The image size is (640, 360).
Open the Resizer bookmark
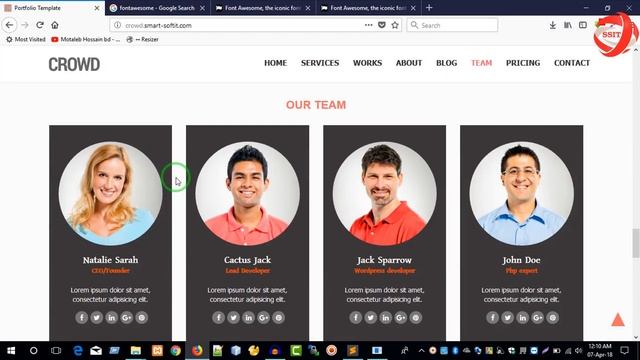[x=142, y=39]
